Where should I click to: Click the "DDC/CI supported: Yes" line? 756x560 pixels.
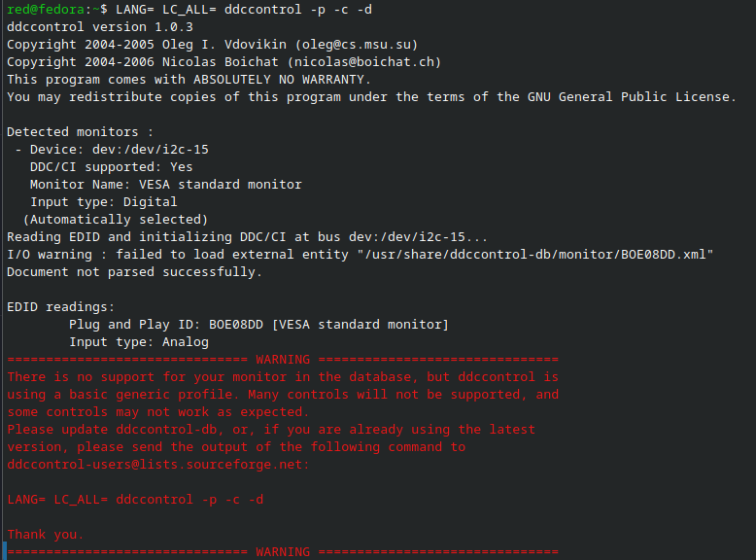click(x=111, y=166)
